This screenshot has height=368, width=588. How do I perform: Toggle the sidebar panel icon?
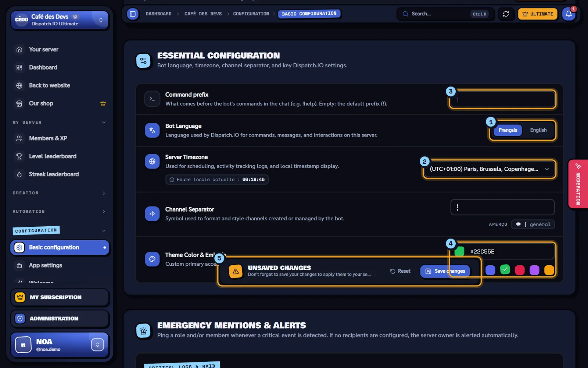click(133, 14)
